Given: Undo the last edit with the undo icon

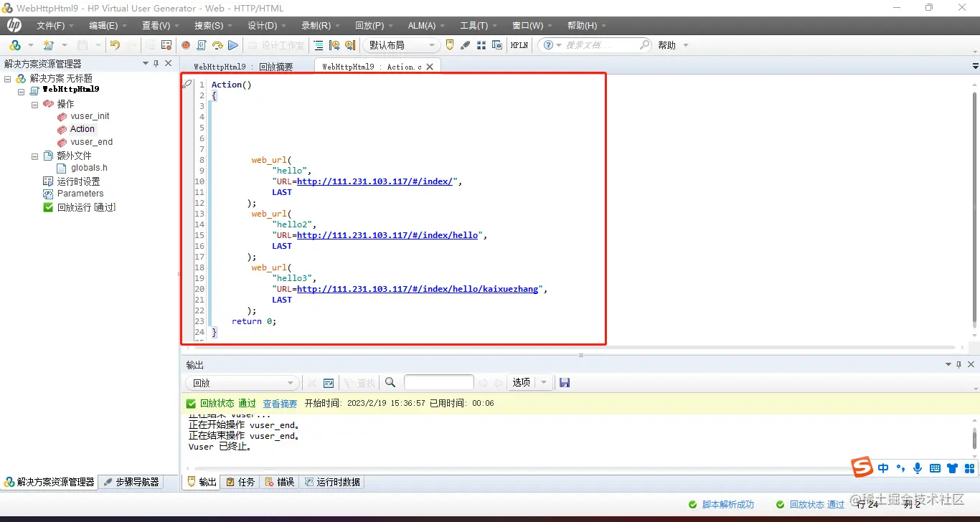Looking at the screenshot, I should point(116,44).
